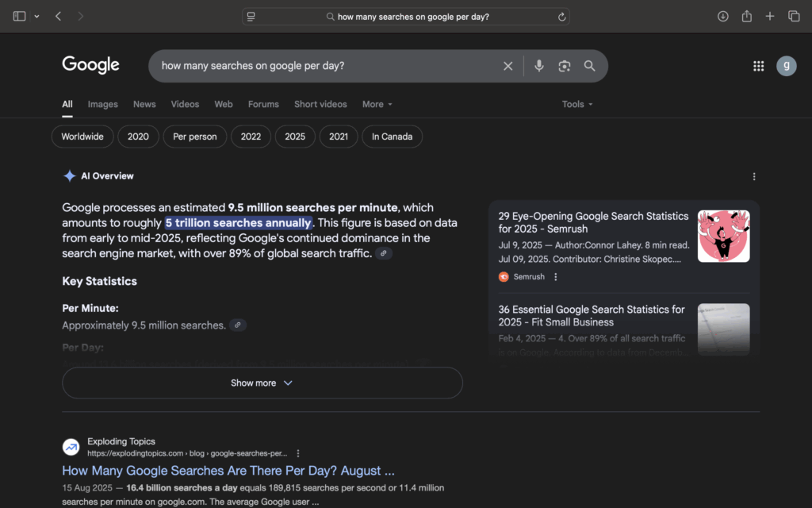Screen dimensions: 812x508
Task: Click the 'Per Minute:' label
Action: click(90, 308)
